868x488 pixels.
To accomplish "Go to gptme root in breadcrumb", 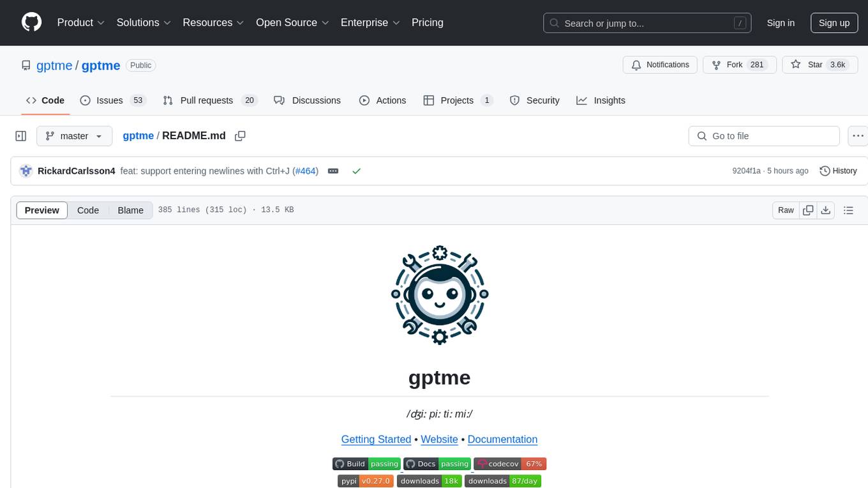I will pos(138,136).
